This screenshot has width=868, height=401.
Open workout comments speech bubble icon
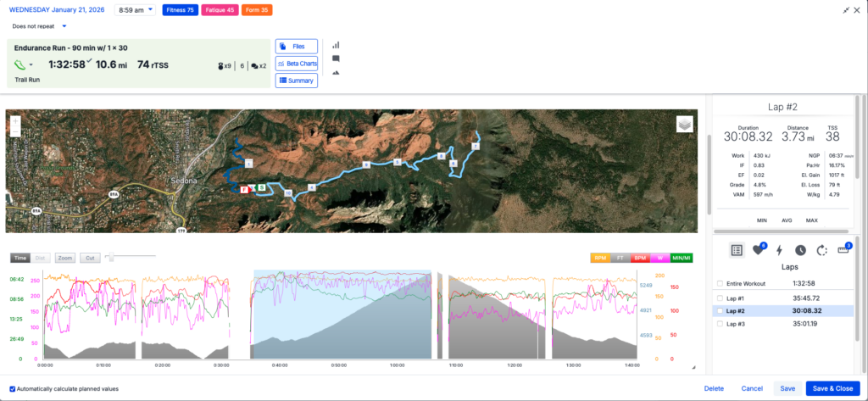(x=336, y=59)
